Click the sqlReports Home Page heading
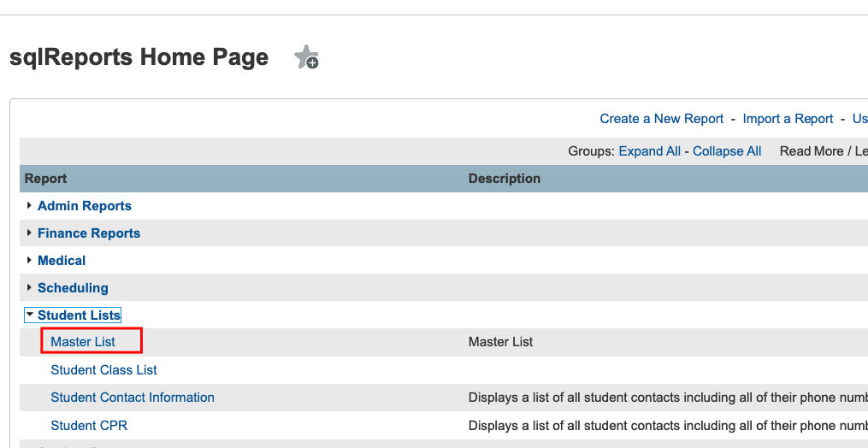This screenshot has height=448, width=868. point(139,57)
